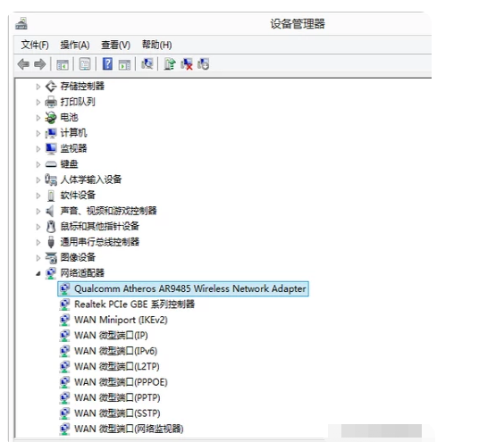Open the Help question-mark toolbar icon

[107, 64]
